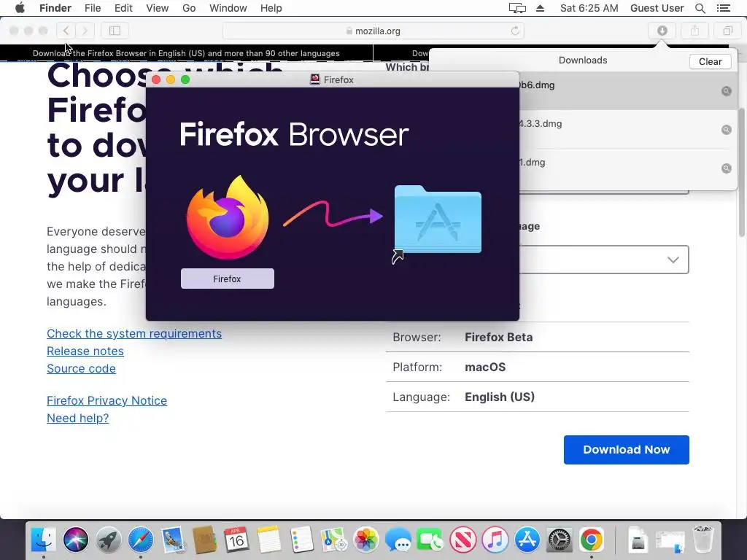Open the Need help? link
The image size is (747, 560).
(x=77, y=418)
